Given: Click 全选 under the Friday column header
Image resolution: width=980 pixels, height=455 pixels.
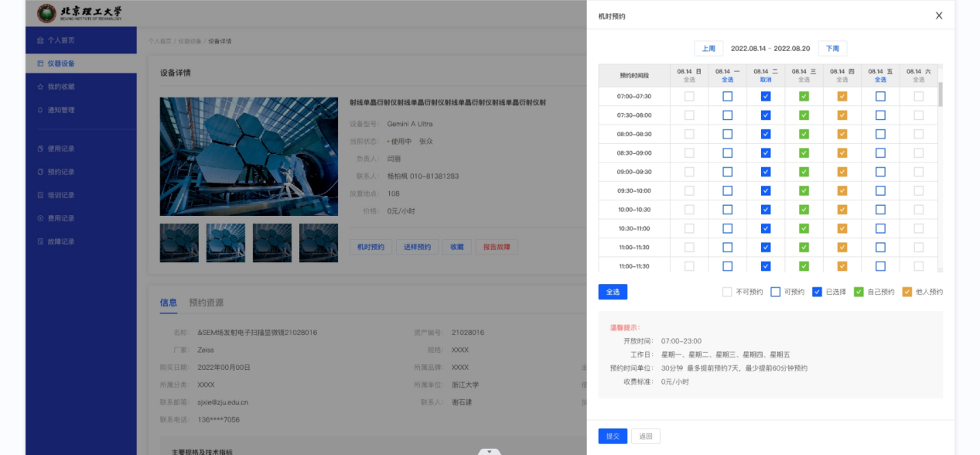Looking at the screenshot, I should (880, 80).
